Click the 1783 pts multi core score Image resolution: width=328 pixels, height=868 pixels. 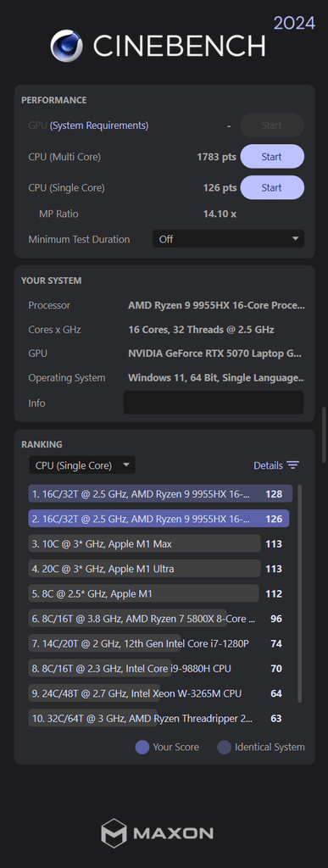coord(216,157)
